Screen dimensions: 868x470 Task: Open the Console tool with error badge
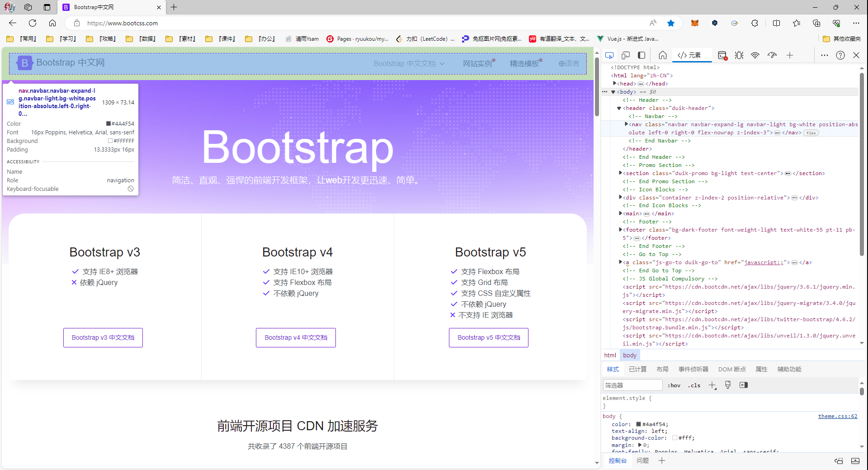click(x=722, y=55)
